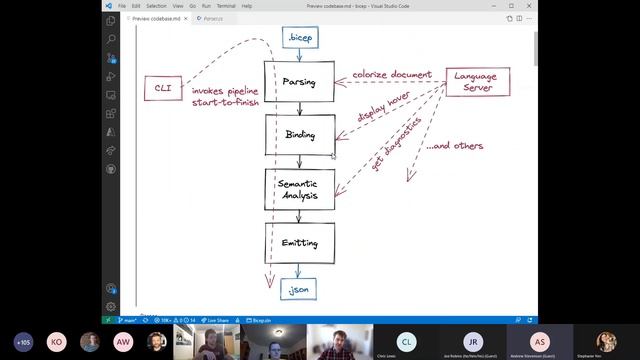Open the File menu
Screen dimensions: 640x360
tap(122, 6)
